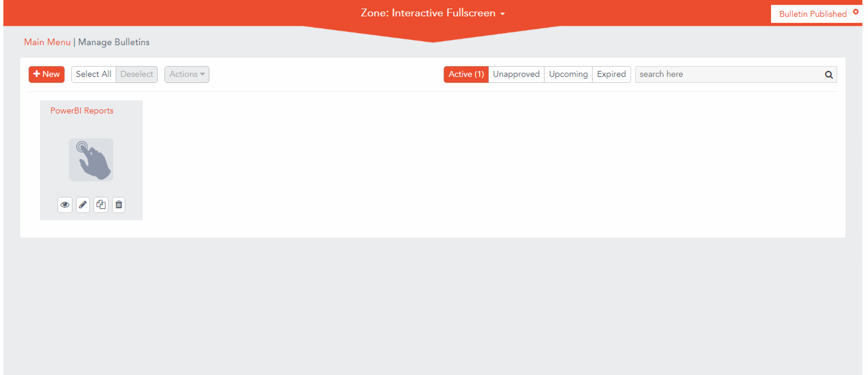Select the PowerBI Reports touch thumbnail
The height and width of the screenshot is (375, 868).
tap(91, 160)
